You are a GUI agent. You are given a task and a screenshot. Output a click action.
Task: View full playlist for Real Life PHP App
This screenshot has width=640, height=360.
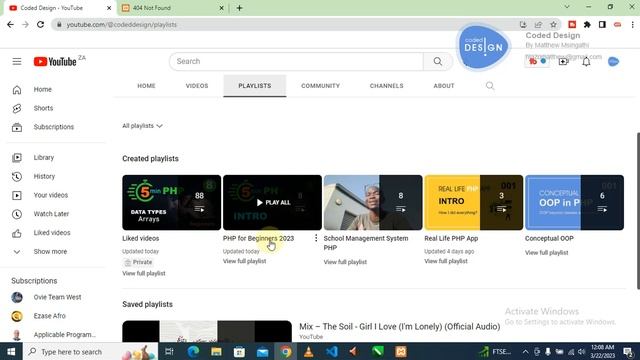tap(446, 261)
